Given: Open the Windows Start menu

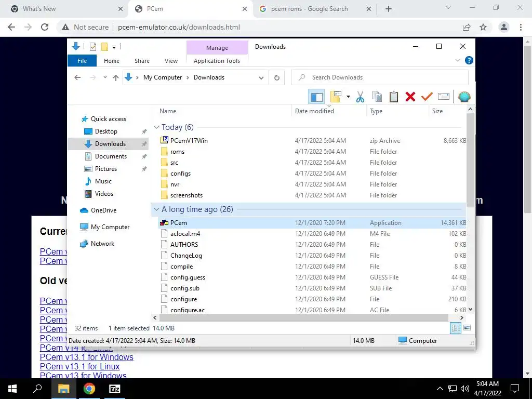Looking at the screenshot, I should (x=12, y=389).
